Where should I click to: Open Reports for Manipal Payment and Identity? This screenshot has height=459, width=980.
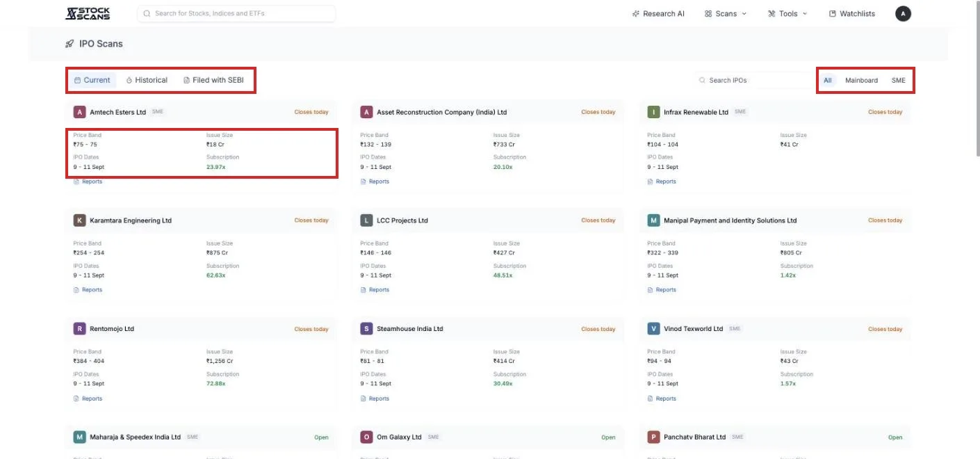(x=662, y=290)
